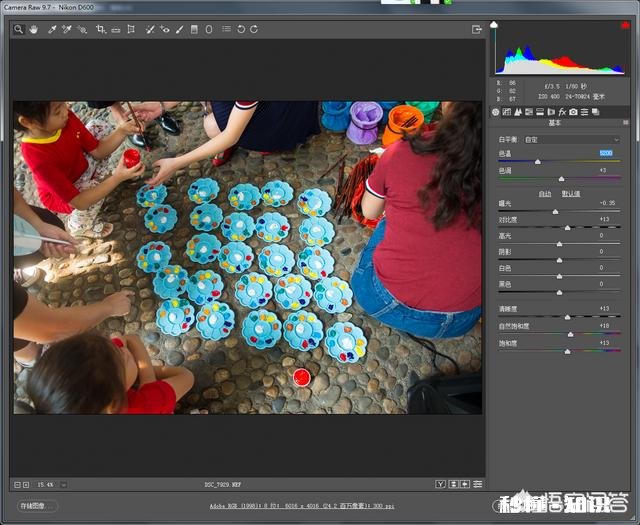Click the Auto (自动) link
Screen dimensions: 640x525
pyautogui.click(x=545, y=194)
